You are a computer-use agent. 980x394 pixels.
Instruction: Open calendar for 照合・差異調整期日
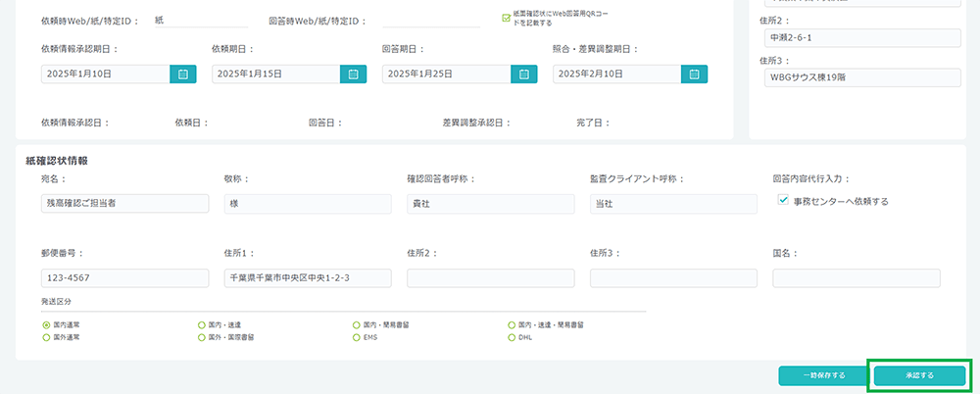tap(695, 74)
